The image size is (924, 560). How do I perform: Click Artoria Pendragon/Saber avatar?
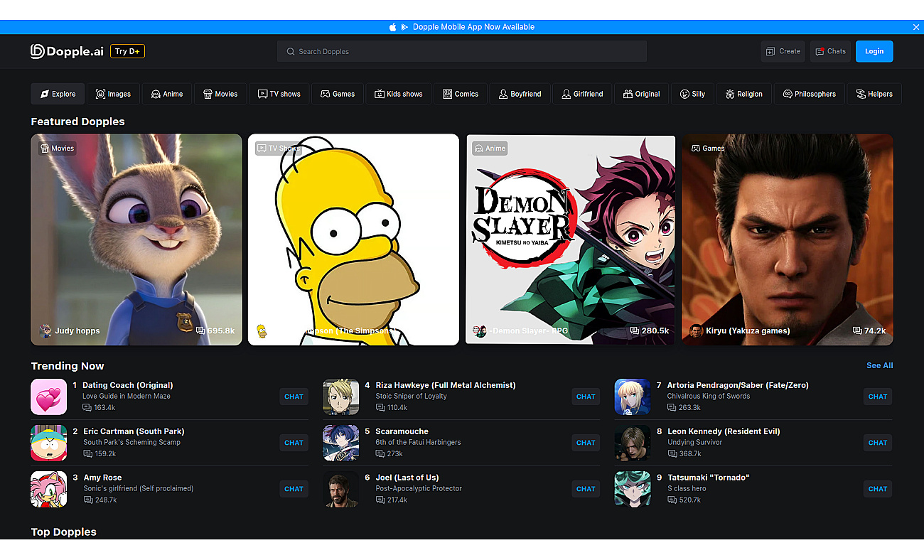coord(633,397)
